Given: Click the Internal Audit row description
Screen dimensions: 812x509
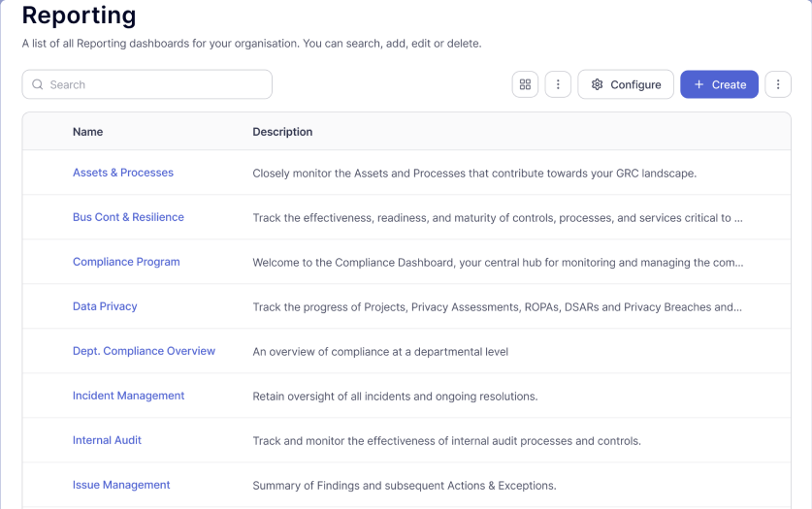Looking at the screenshot, I should (x=446, y=441).
